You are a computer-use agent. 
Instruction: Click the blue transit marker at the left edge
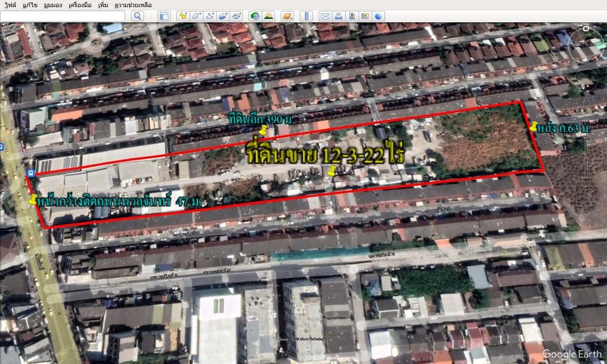1,147
